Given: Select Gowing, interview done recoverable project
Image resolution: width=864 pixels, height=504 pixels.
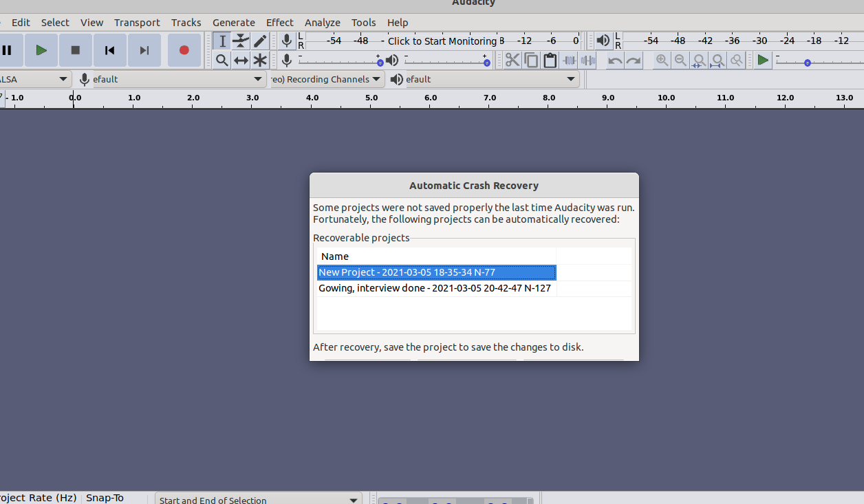Looking at the screenshot, I should 436,289.
